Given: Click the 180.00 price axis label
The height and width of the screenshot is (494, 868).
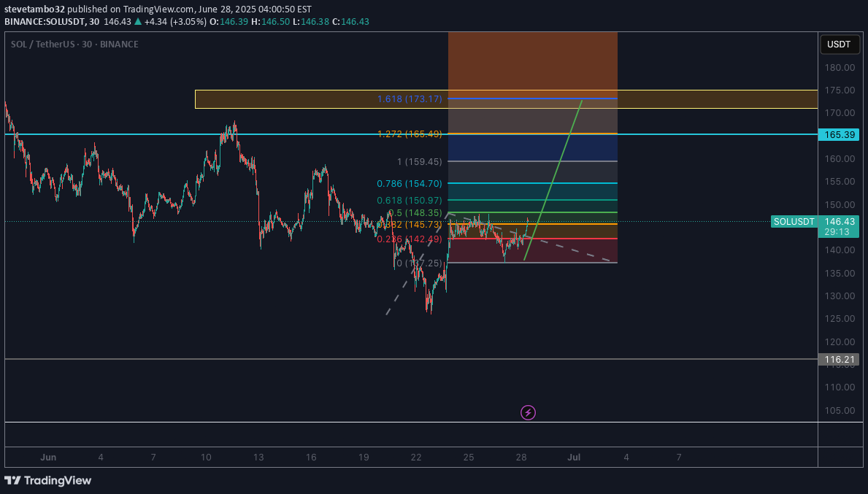Looking at the screenshot, I should tap(840, 67).
